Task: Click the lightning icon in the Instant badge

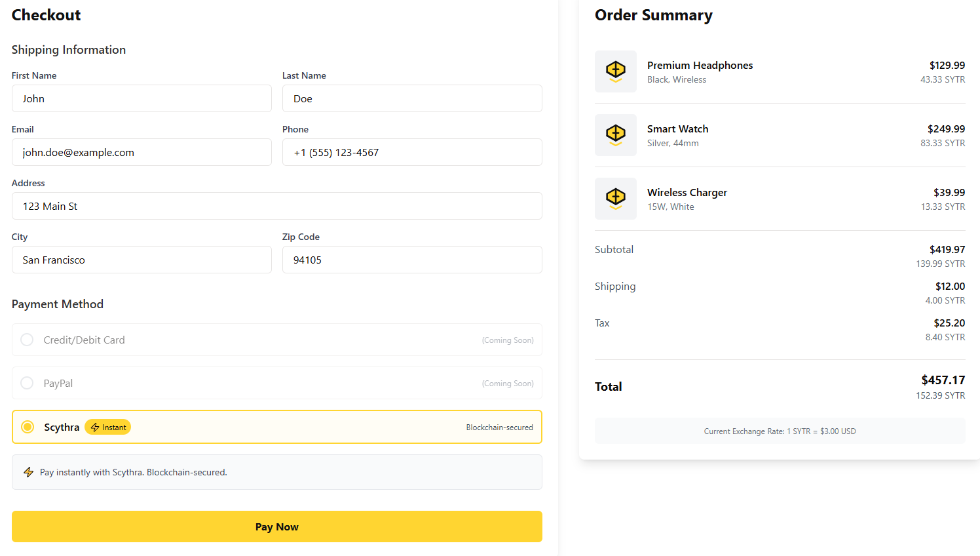Action: (x=96, y=427)
